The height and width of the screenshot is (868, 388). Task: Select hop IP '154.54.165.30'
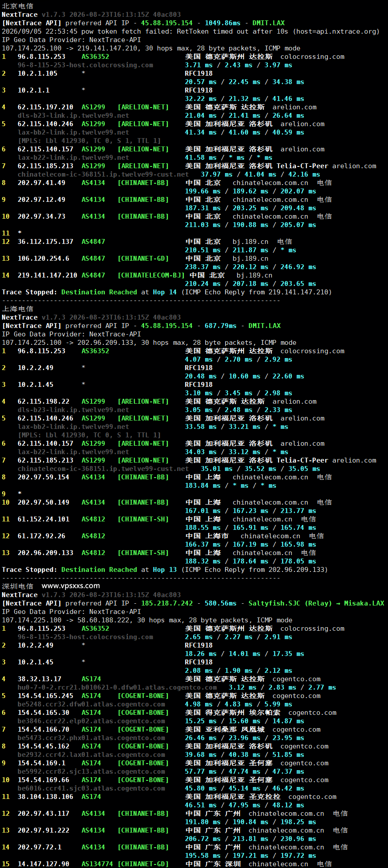point(43,713)
